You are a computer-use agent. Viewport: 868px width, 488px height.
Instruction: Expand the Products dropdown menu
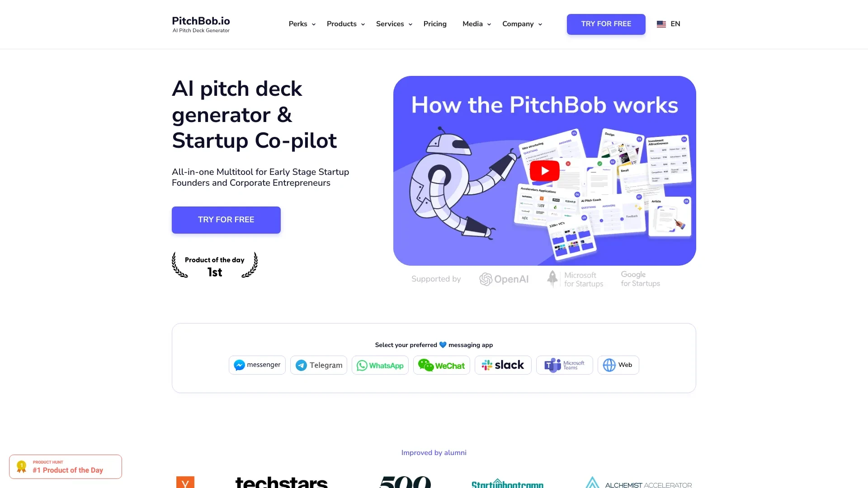pyautogui.click(x=345, y=24)
